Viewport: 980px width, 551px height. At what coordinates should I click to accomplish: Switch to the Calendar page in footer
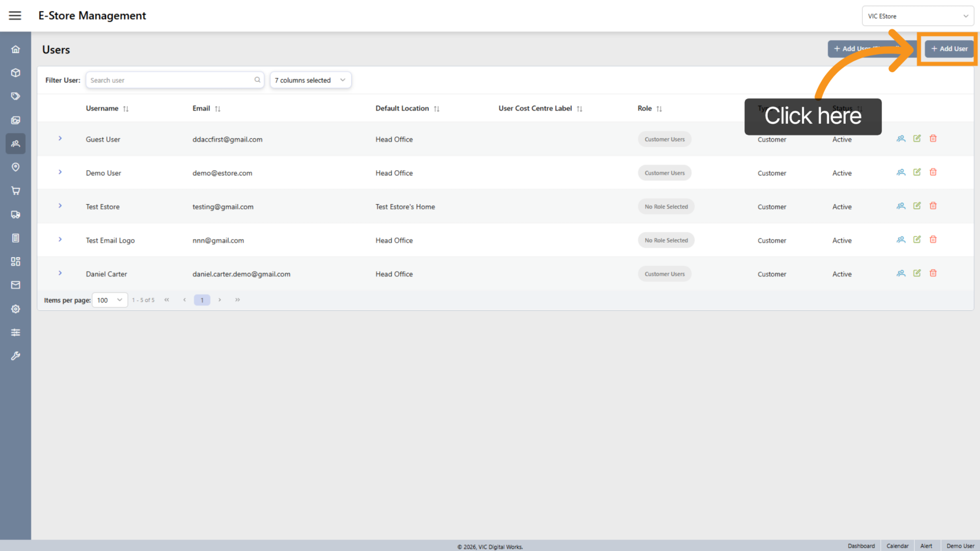pos(897,546)
